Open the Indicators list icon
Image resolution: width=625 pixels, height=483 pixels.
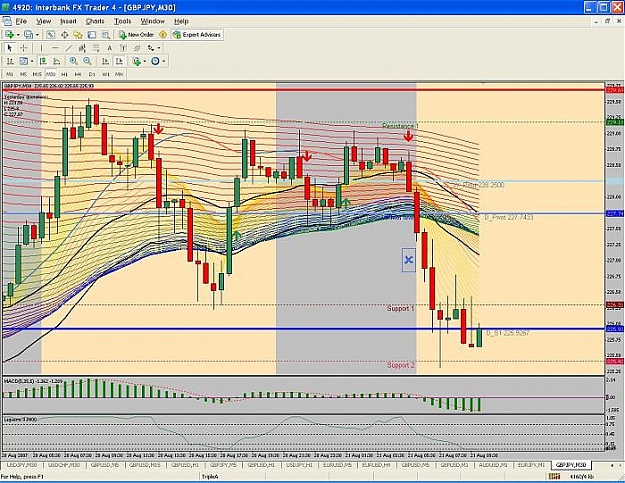[137, 61]
